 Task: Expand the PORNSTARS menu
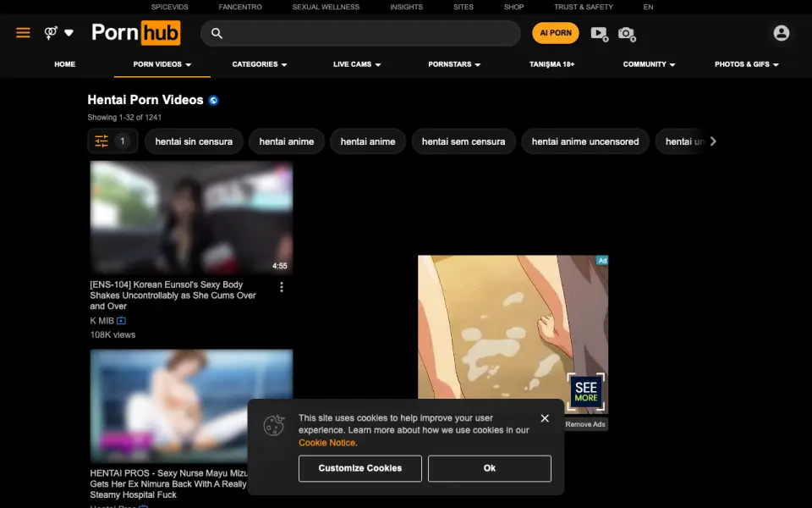(454, 64)
